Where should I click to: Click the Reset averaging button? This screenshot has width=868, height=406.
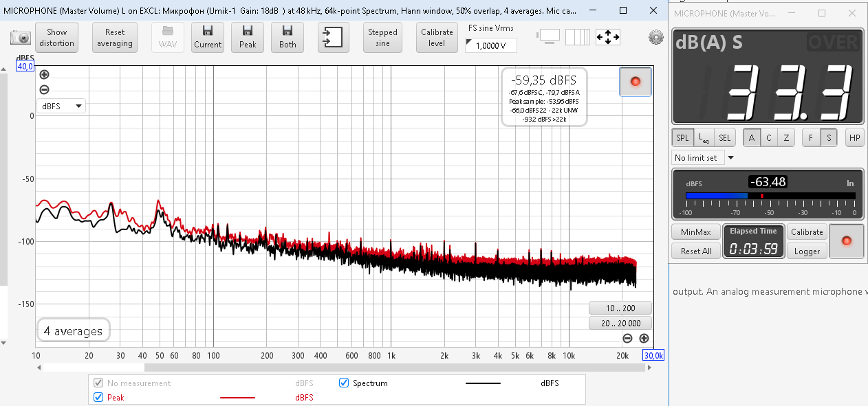click(x=115, y=37)
